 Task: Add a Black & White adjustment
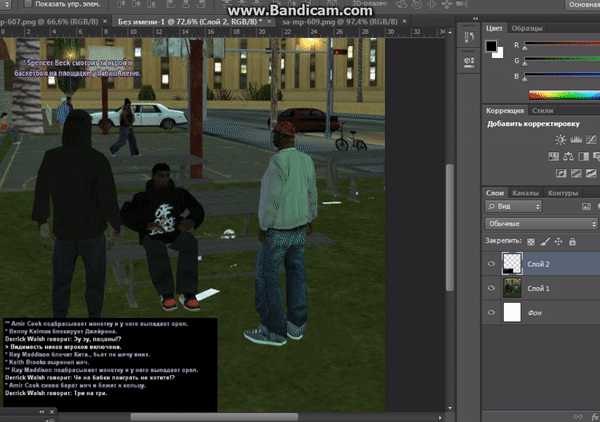[584, 156]
